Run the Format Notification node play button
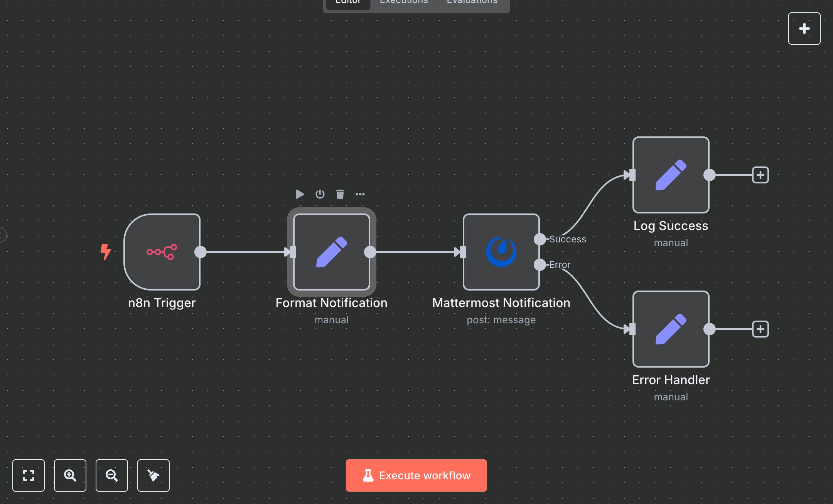Image resolution: width=833 pixels, height=504 pixels. coord(300,194)
